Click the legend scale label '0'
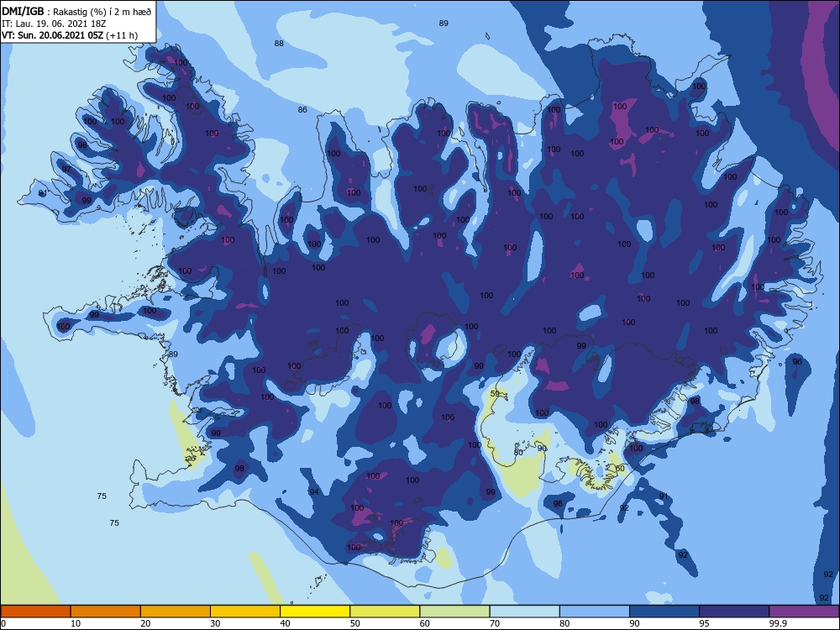 pos(3,623)
